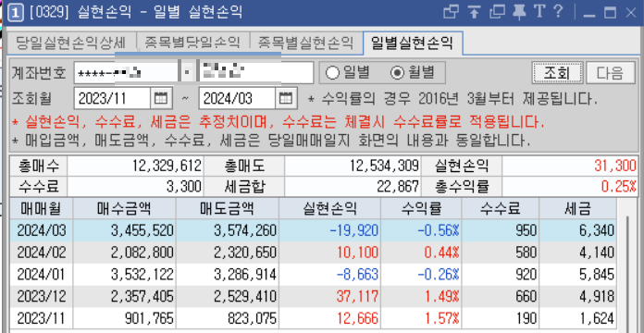Click the upload arrow icon in title bar
This screenshot has width=644, height=333.
point(475,12)
